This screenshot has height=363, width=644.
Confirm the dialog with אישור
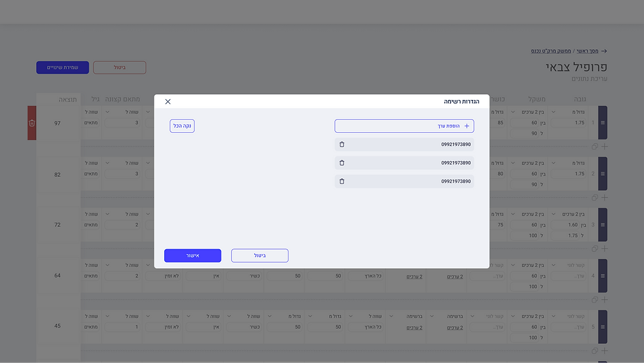coord(193,255)
